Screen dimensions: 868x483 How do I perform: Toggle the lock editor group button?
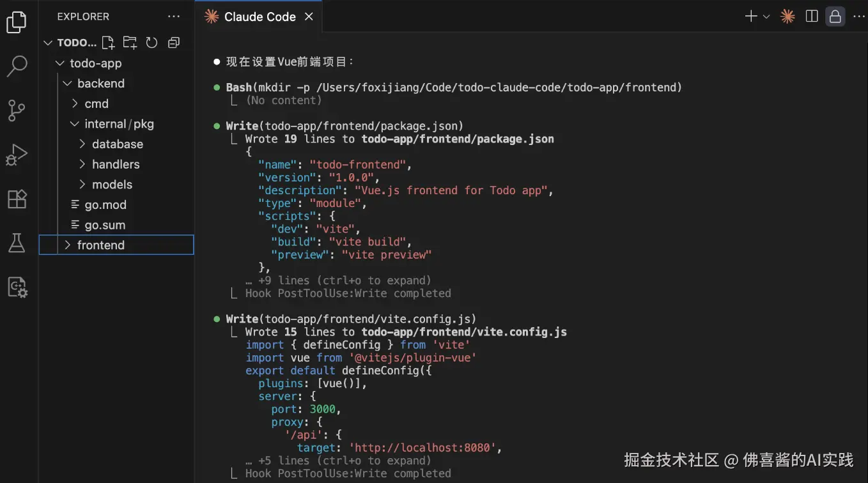(835, 17)
